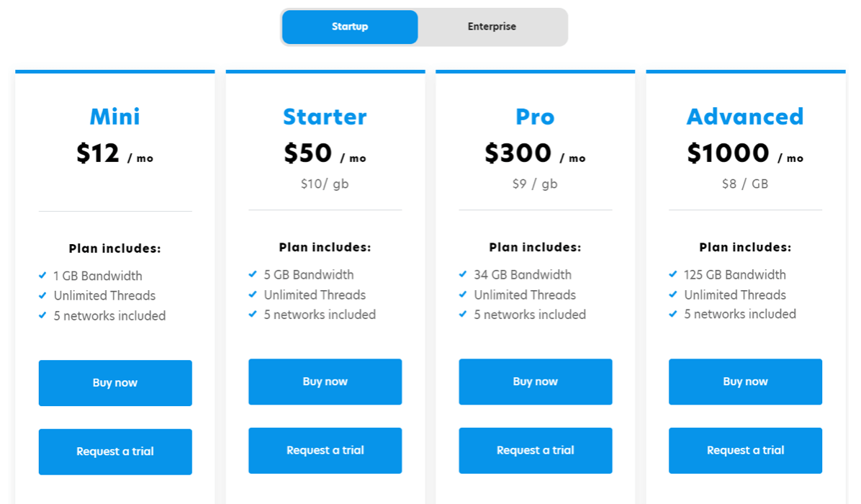Click Advanced plan's Unlimited Threads checkmark

click(x=673, y=294)
